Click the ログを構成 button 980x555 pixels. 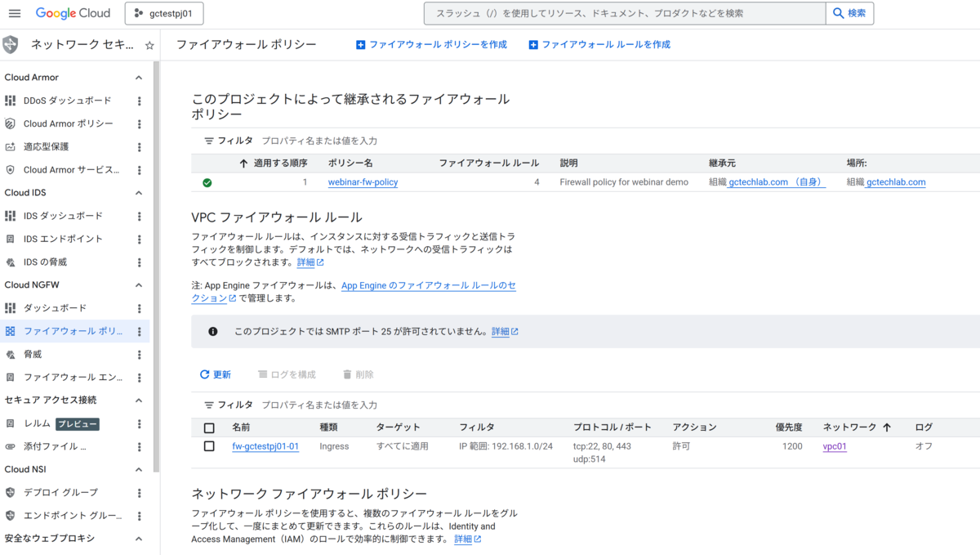pos(287,374)
